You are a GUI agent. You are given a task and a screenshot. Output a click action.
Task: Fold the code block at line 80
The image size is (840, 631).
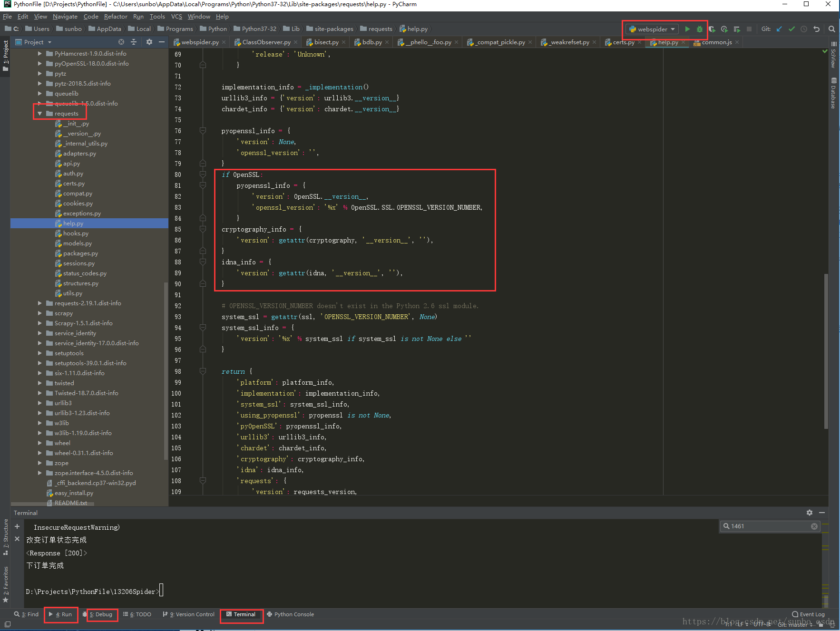[203, 175]
